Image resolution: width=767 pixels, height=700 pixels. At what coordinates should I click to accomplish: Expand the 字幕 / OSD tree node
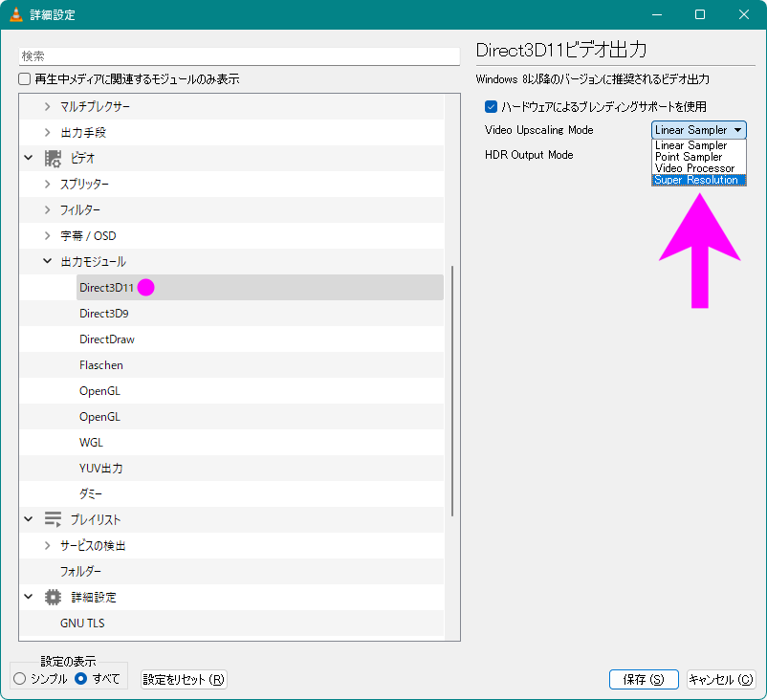tap(48, 236)
